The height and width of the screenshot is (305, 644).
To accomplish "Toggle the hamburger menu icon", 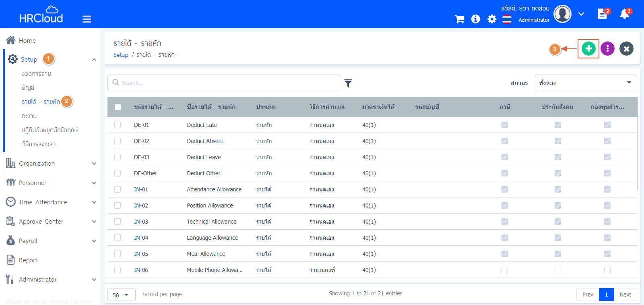I will (x=87, y=19).
